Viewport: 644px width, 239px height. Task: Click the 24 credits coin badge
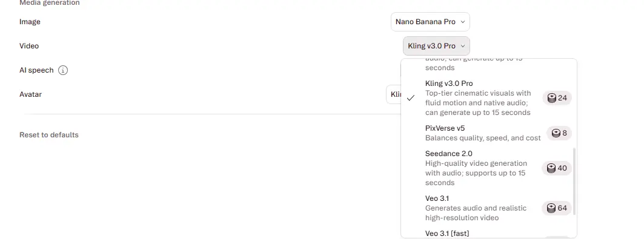click(x=557, y=98)
